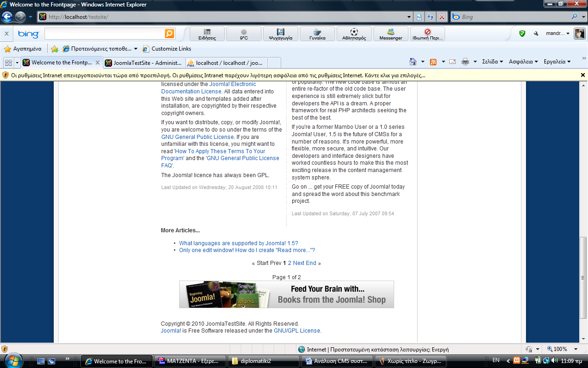Switch to localhost / localhost / joo... tab

click(226, 63)
